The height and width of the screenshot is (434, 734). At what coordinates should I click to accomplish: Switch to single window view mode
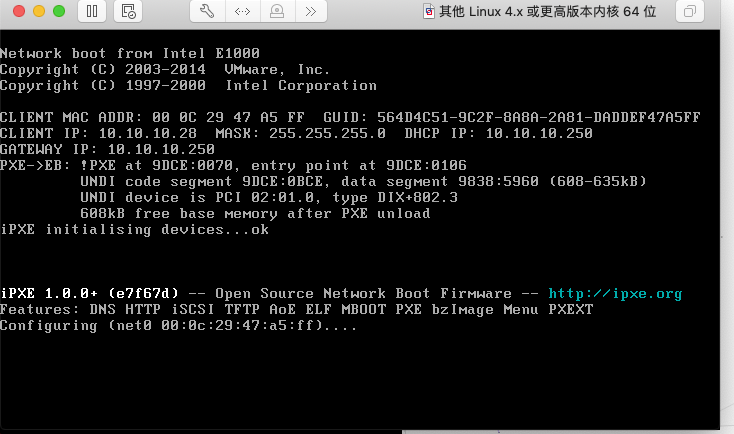point(690,11)
